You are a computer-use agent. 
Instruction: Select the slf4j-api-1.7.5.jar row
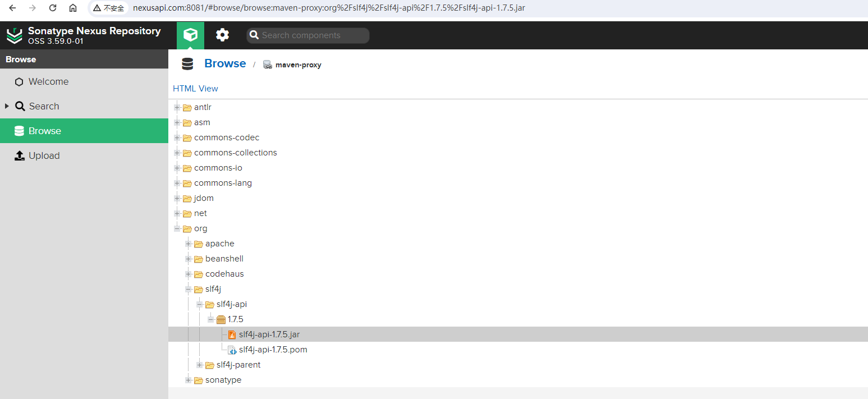(518, 334)
